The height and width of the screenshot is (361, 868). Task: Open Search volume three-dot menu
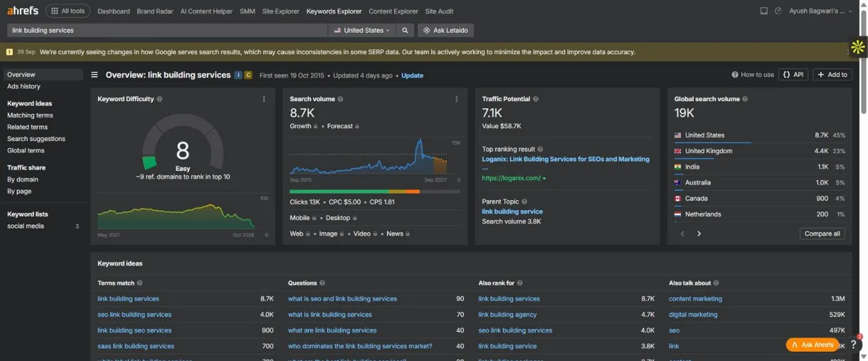[456, 99]
